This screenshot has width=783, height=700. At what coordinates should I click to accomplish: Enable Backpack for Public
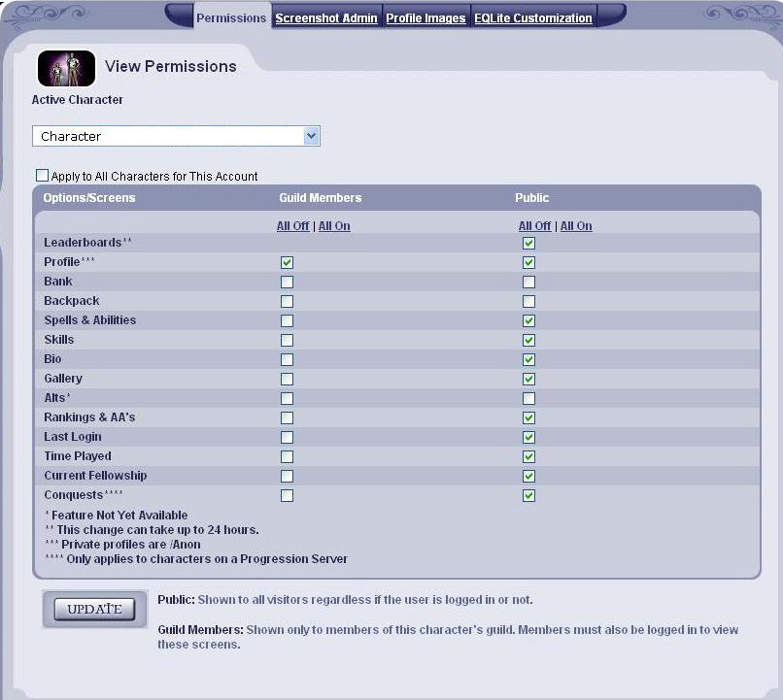[528, 301]
